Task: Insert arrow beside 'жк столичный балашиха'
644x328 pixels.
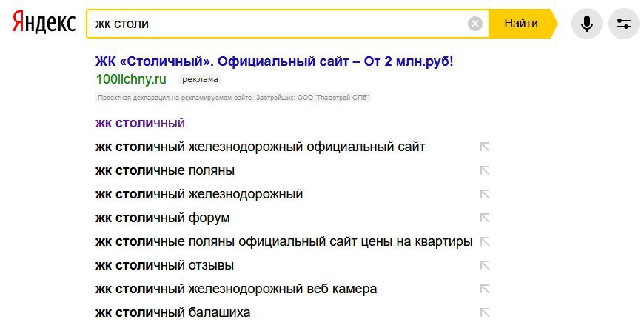Action: click(x=485, y=312)
